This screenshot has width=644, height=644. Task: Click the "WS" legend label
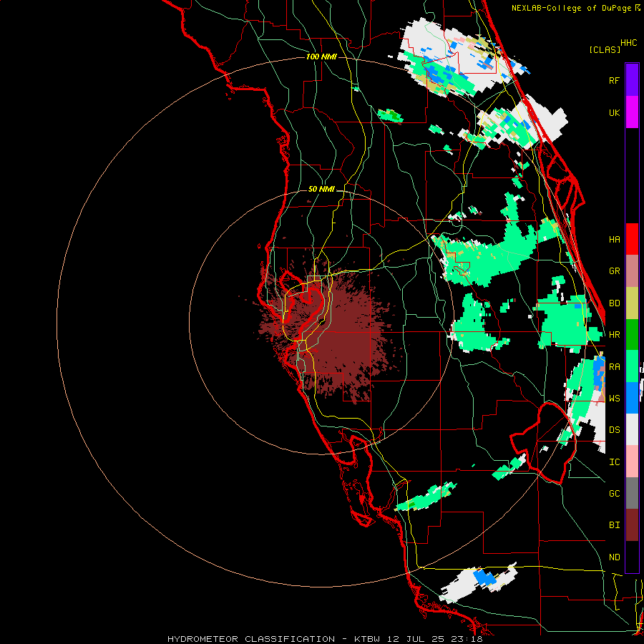tap(614, 399)
